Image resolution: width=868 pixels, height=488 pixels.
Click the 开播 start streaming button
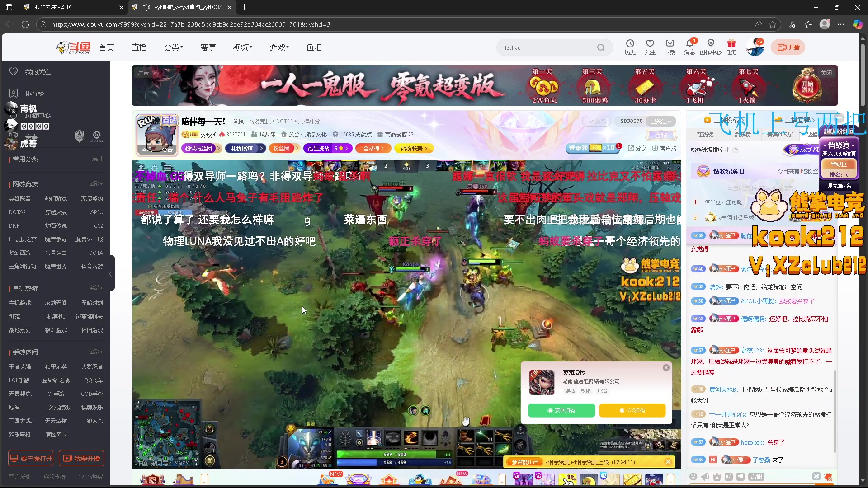coord(788,47)
